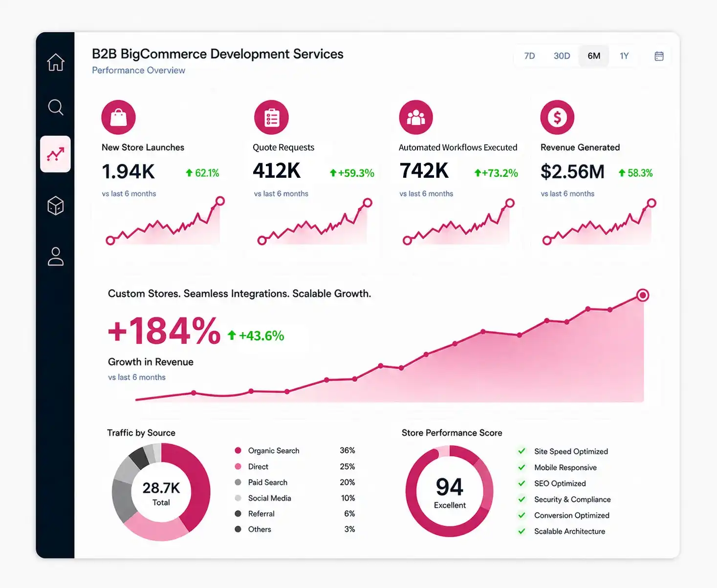Click the SEO Optimized checkmark
This screenshot has height=588, width=717.
521,483
